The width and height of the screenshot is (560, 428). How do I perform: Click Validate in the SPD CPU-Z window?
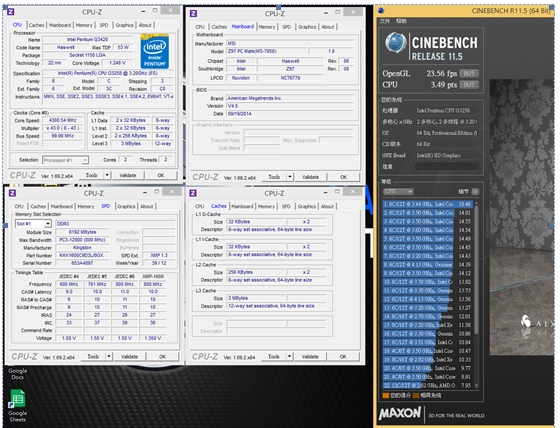tap(129, 356)
